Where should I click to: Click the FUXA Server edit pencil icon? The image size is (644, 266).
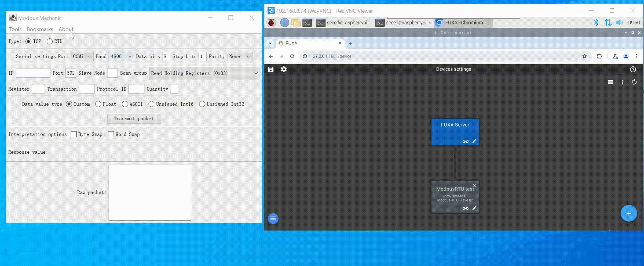click(474, 141)
